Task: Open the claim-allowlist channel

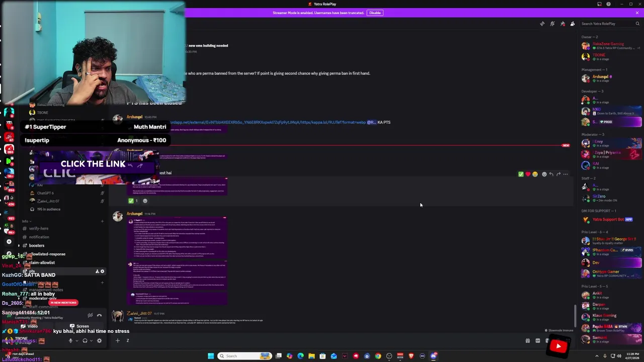Action: point(42,262)
